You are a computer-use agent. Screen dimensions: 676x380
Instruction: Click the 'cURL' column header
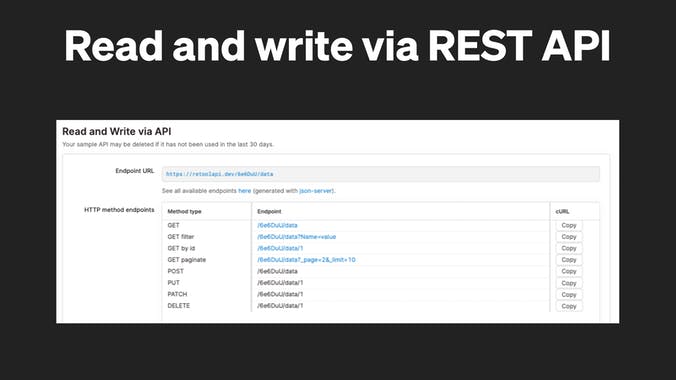tap(562, 211)
